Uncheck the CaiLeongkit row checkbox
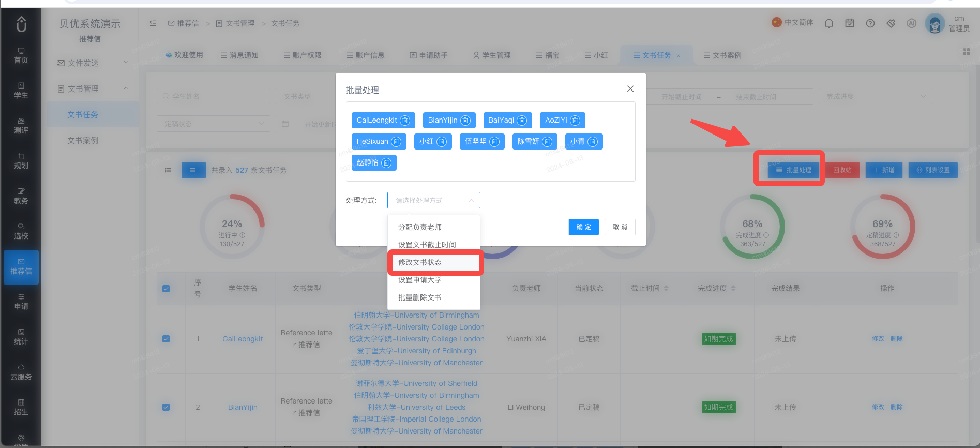This screenshot has width=980, height=448. tap(166, 339)
